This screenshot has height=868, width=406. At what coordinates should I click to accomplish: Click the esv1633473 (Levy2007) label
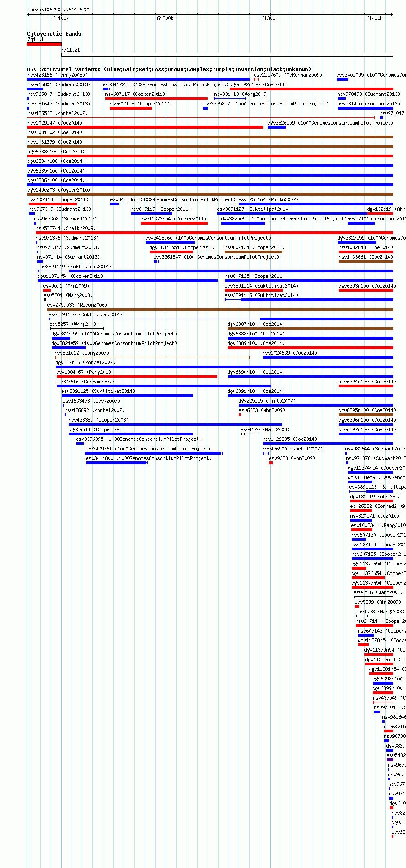click(91, 401)
